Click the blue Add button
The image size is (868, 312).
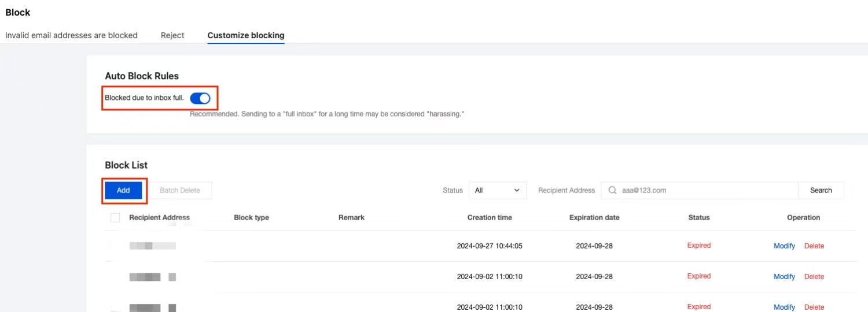(x=123, y=190)
